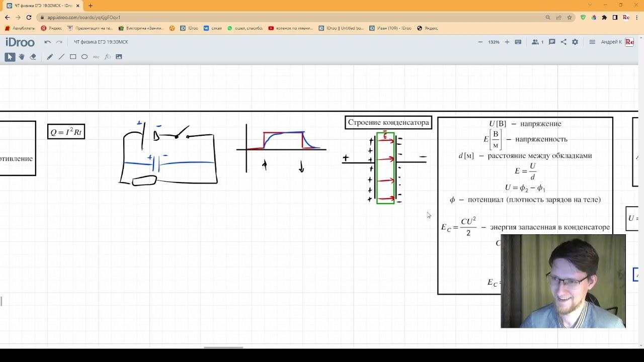
Task: Expand the tab search chevron
Action: tap(590, 5)
